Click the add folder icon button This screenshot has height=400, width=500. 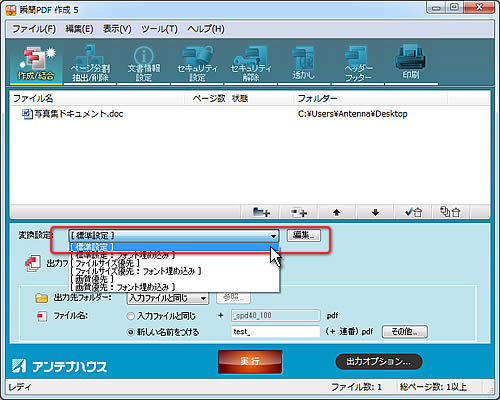261,212
